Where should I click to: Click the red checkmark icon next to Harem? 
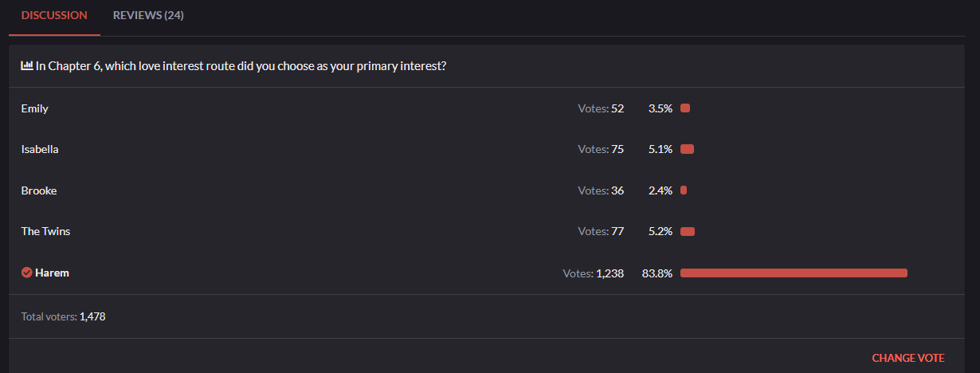(x=27, y=273)
